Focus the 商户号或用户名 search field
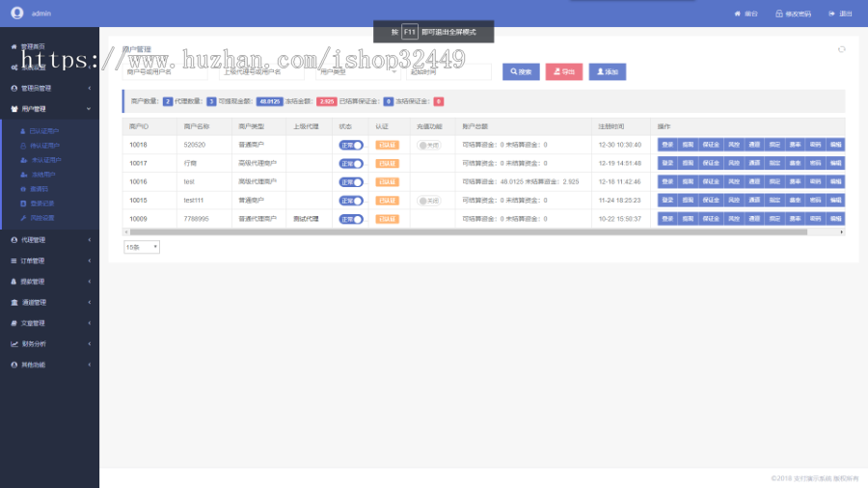 tap(165, 72)
